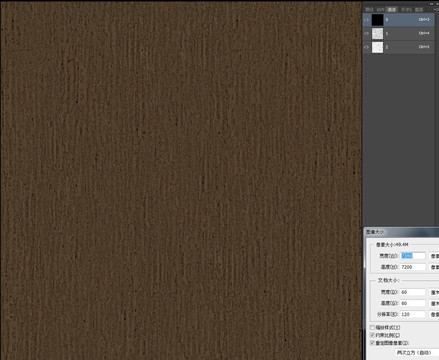This screenshot has height=360, width=439.
Task: Uncheck the 重定图像像素 (Resample Image) checkbox
Action: coord(373,343)
